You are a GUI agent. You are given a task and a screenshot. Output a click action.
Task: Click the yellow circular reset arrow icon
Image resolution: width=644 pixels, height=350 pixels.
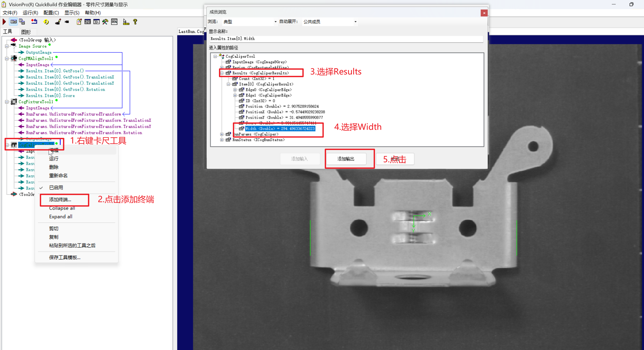[x=46, y=22]
